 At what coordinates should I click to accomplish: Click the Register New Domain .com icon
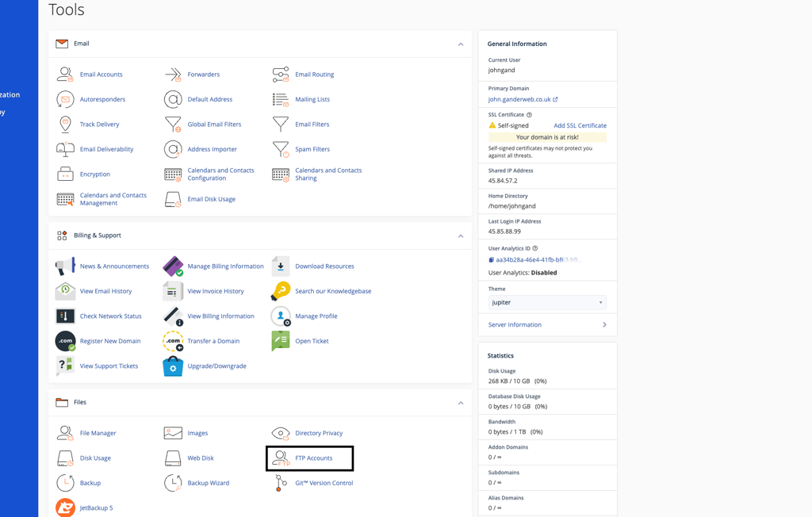tap(65, 341)
